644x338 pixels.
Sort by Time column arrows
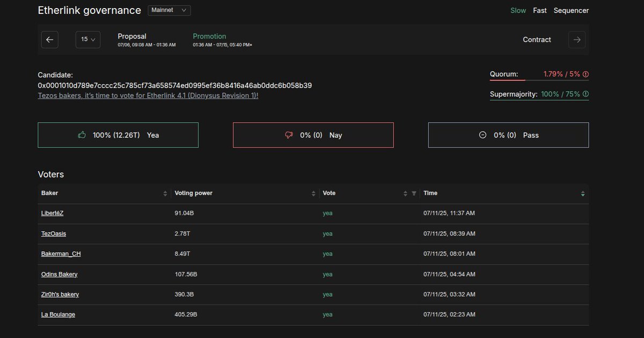pos(583,194)
